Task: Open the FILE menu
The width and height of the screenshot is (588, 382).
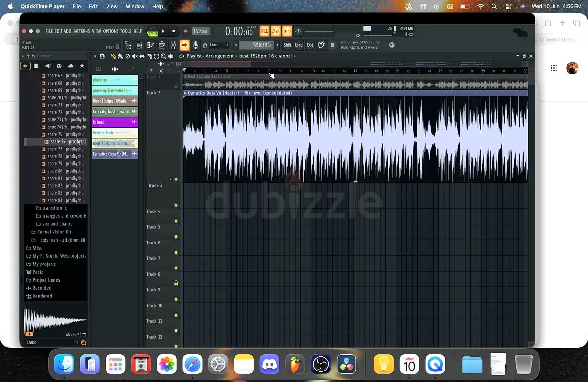Action: (49, 32)
